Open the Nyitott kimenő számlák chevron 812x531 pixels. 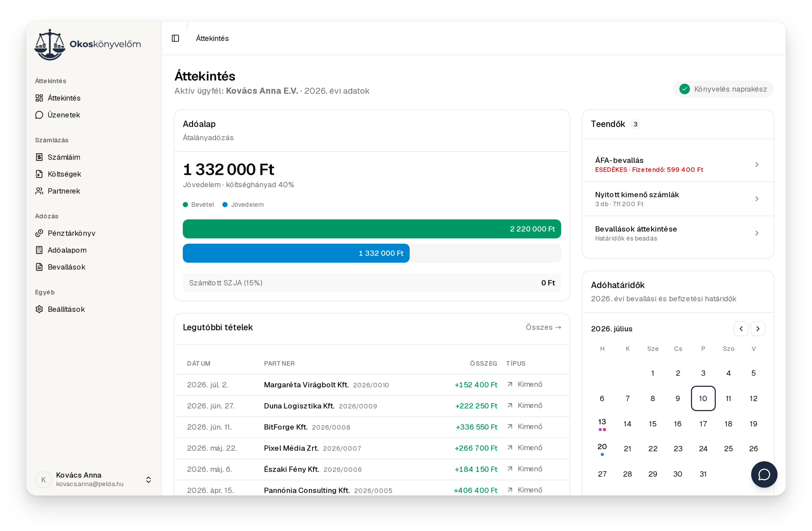coord(757,199)
